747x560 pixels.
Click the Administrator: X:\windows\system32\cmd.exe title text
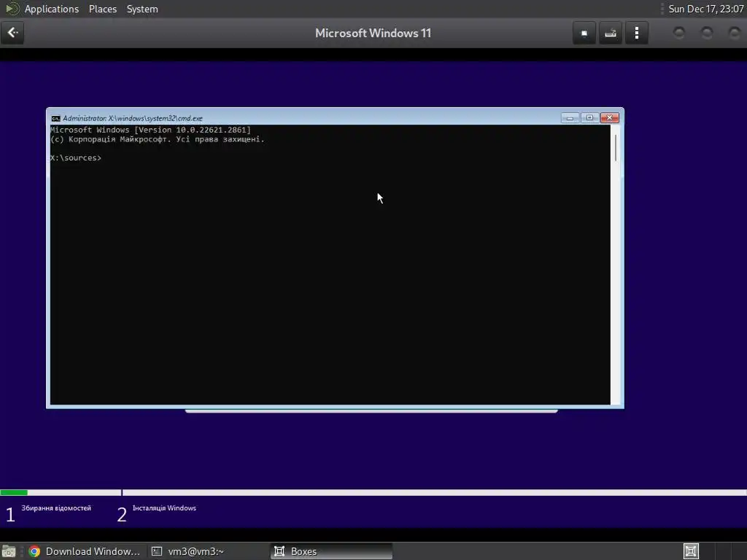pos(133,118)
